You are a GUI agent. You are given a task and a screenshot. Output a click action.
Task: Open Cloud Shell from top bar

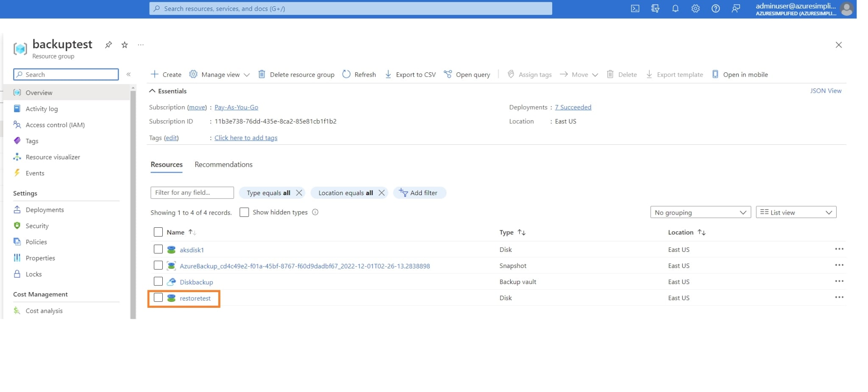[635, 8]
